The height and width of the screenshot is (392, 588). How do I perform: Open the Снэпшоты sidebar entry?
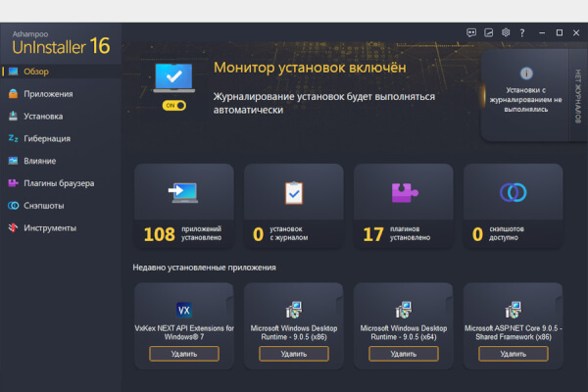point(61,206)
